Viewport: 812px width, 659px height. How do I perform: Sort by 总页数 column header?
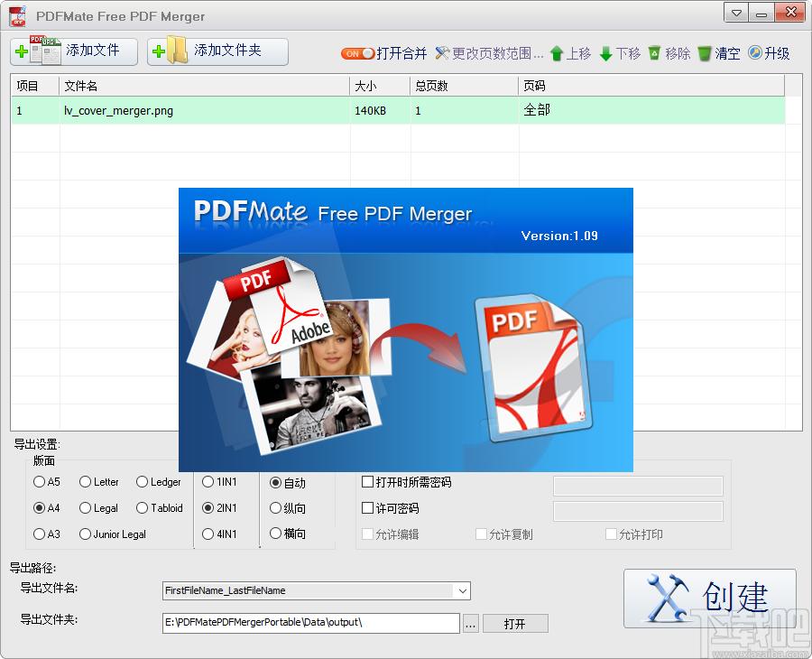click(465, 86)
